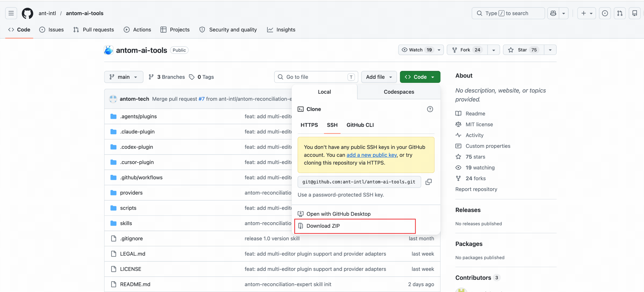Click the Report repository link
The width and height of the screenshot is (644, 292).
476,189
